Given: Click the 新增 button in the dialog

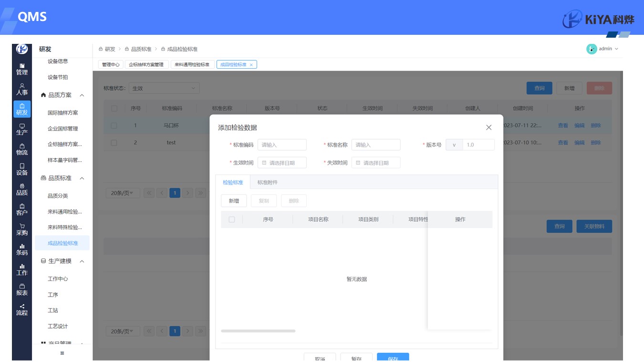Looking at the screenshot, I should 234,201.
